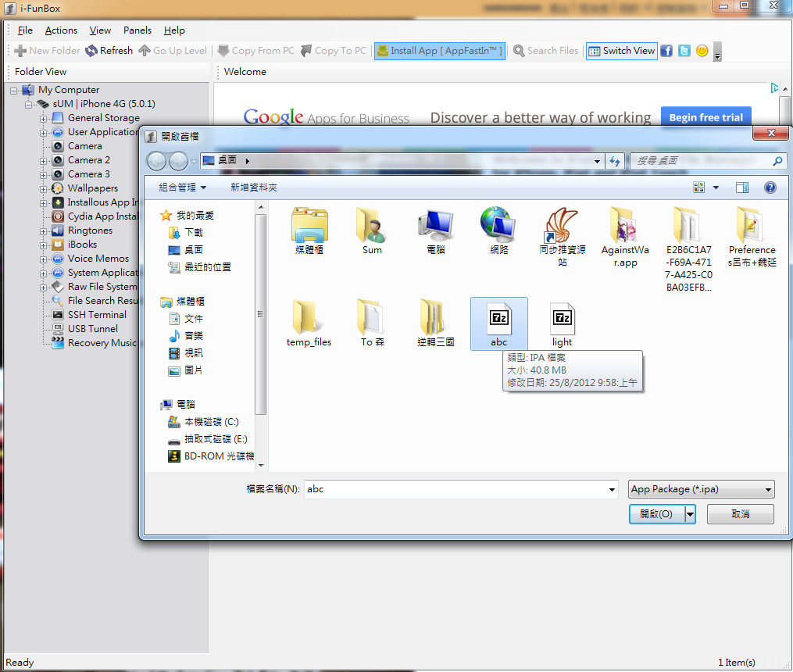793x672 pixels.
Task: Open App Package (*.ipa) file type dropdown
Action: pos(701,489)
